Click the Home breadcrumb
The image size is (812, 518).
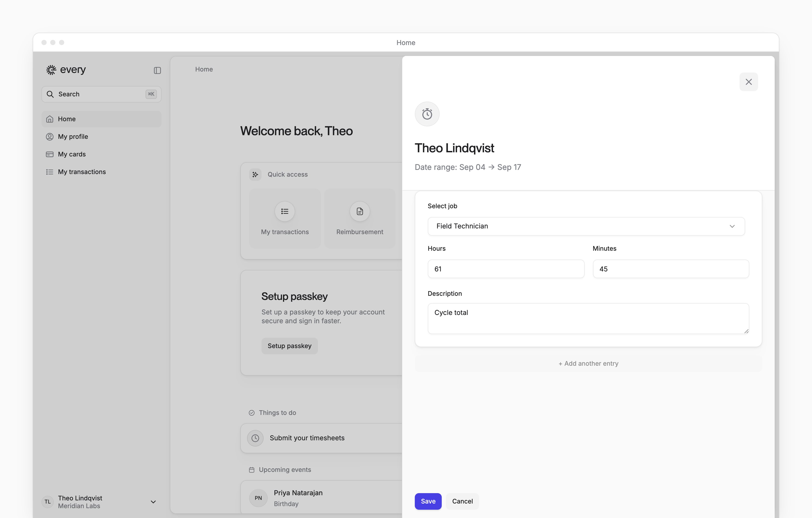pos(204,69)
